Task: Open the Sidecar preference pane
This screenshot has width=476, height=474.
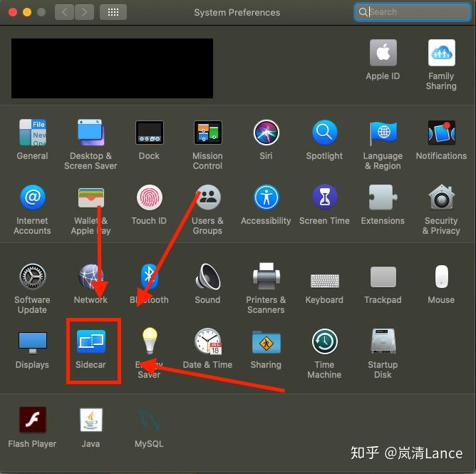Action: coord(90,341)
